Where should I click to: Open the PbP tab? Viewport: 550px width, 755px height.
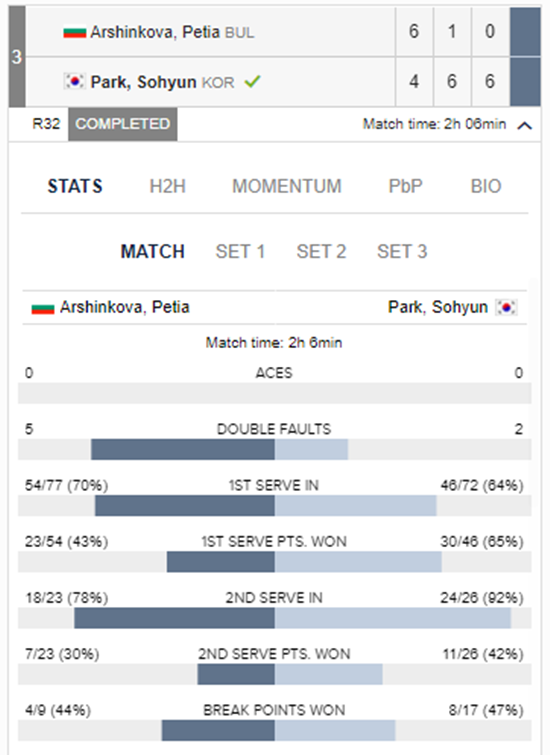pos(406,186)
